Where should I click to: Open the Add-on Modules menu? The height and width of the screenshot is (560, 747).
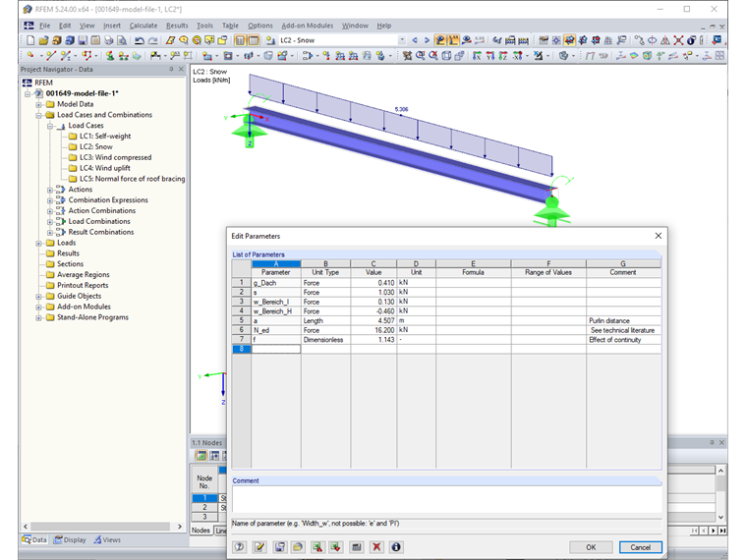coord(307,26)
